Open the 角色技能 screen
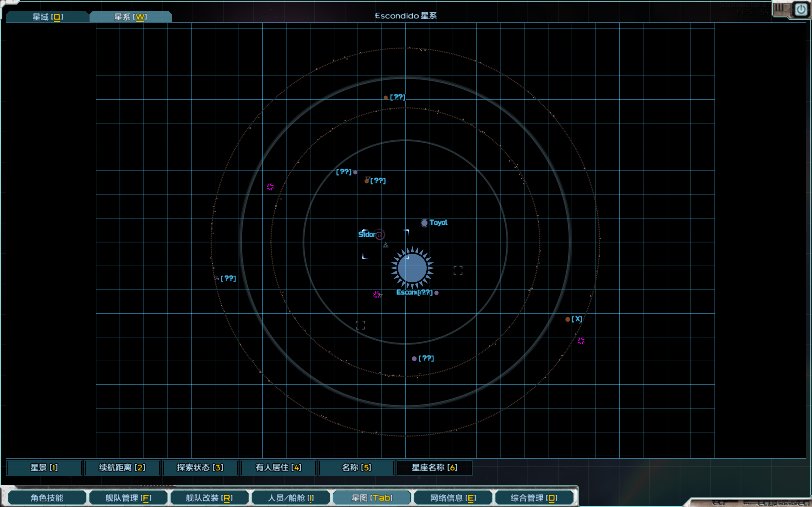This screenshot has height=507, width=812. pyautogui.click(x=47, y=498)
